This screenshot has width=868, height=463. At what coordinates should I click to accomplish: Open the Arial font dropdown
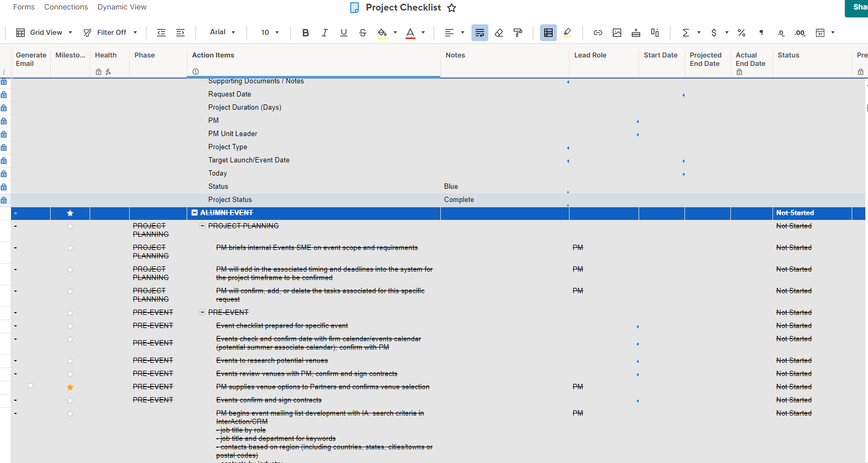223,32
